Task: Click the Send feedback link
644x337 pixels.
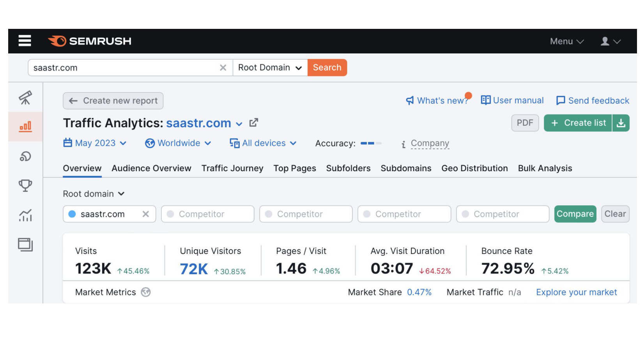Action: pos(593,101)
